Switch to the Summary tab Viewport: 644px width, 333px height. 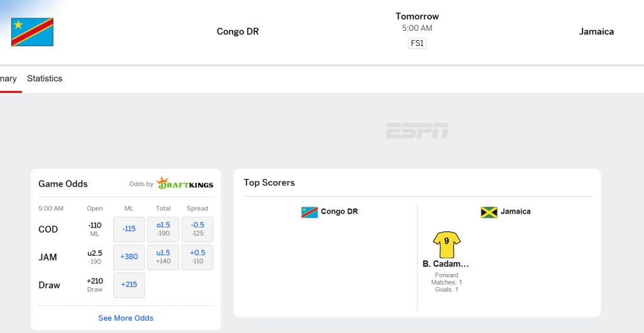coord(9,79)
